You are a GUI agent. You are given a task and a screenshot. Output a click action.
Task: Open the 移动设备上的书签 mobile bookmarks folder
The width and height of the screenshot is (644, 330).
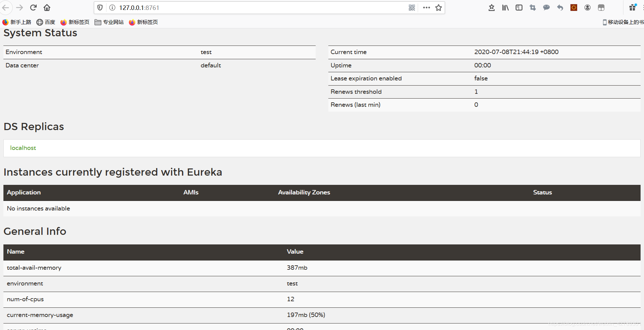coord(623,22)
